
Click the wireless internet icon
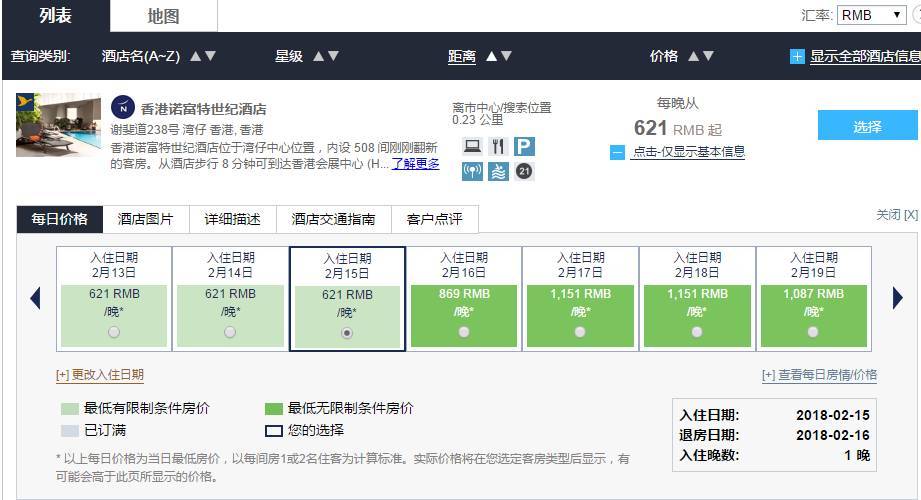(472, 172)
